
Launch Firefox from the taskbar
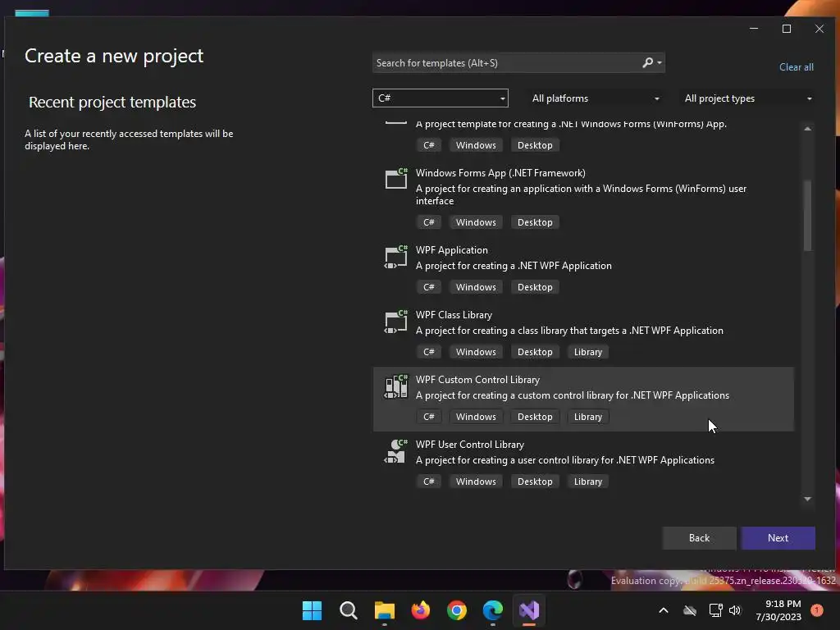[421, 610]
